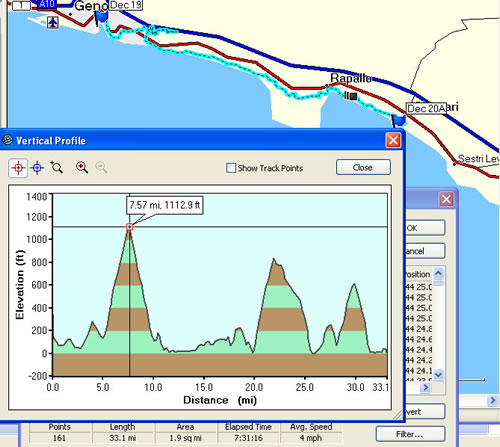
Task: Click the 7.57 mi, 1112.9 ft tooltip
Action: [x=165, y=205]
